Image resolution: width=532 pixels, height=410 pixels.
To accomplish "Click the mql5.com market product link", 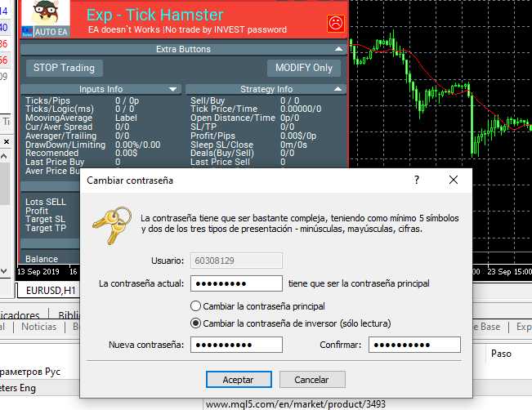I will (x=296, y=404).
